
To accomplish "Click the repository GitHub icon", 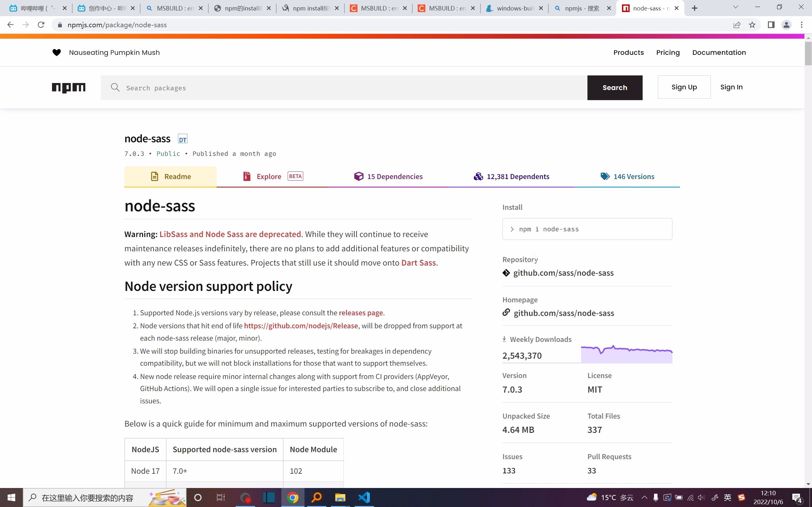I will point(506,273).
